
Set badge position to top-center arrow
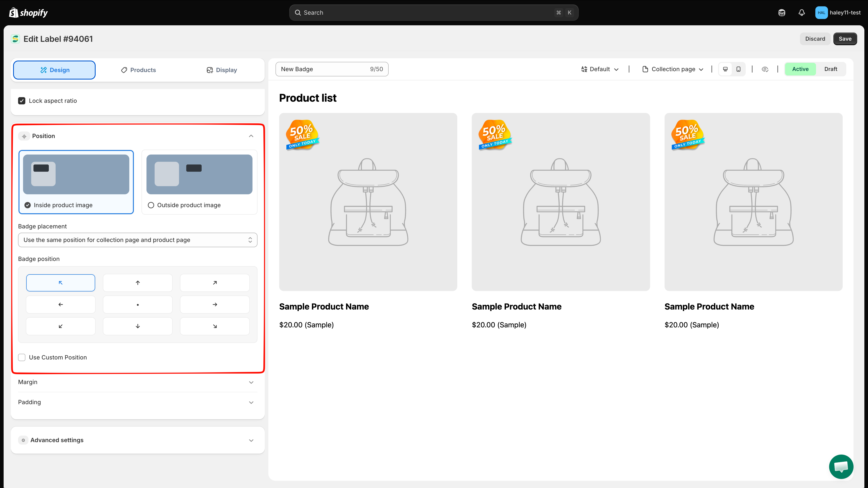138,283
